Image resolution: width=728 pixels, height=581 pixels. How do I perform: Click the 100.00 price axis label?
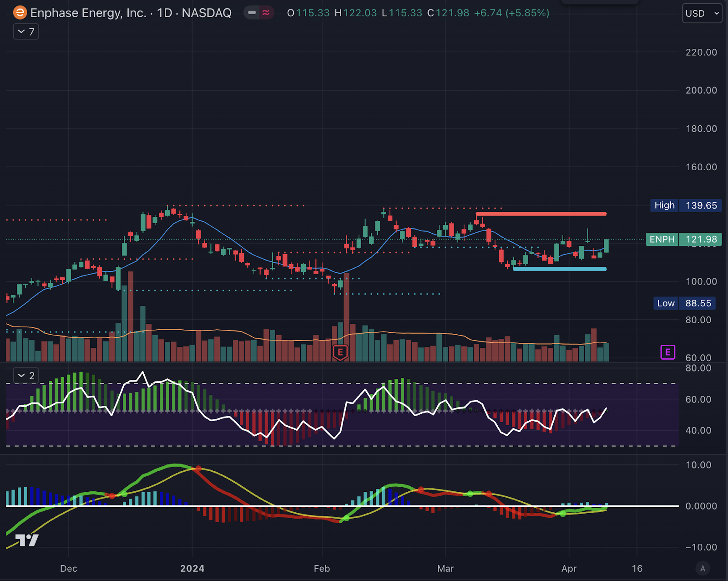(701, 281)
